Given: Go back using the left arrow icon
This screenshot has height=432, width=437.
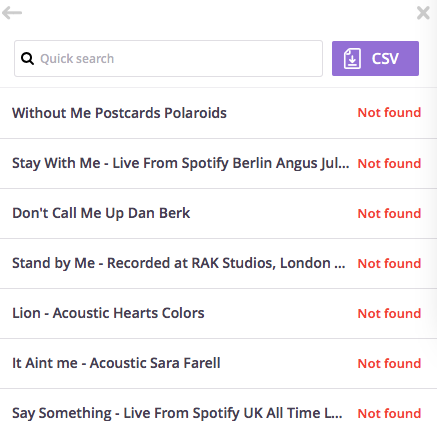Looking at the screenshot, I should 12,13.
